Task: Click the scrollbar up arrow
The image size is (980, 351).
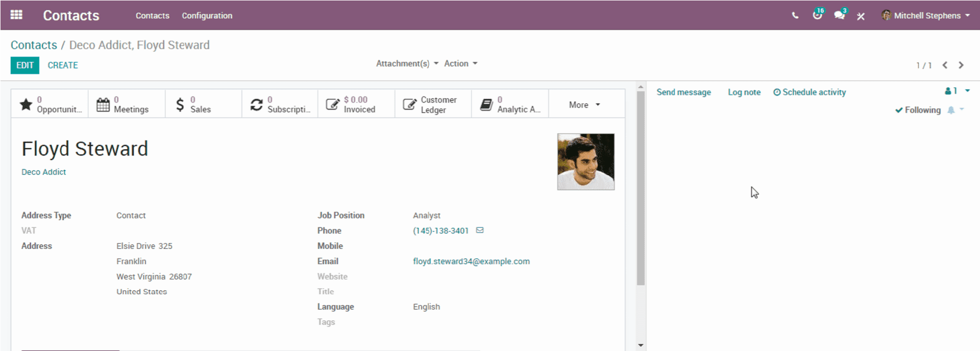Action: [641, 87]
